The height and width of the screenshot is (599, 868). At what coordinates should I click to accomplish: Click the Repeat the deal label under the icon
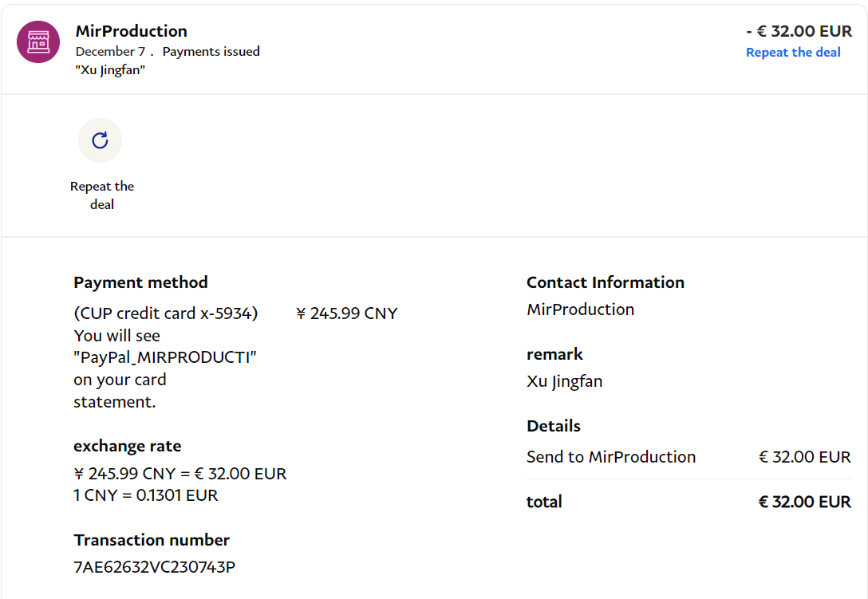pyautogui.click(x=102, y=195)
